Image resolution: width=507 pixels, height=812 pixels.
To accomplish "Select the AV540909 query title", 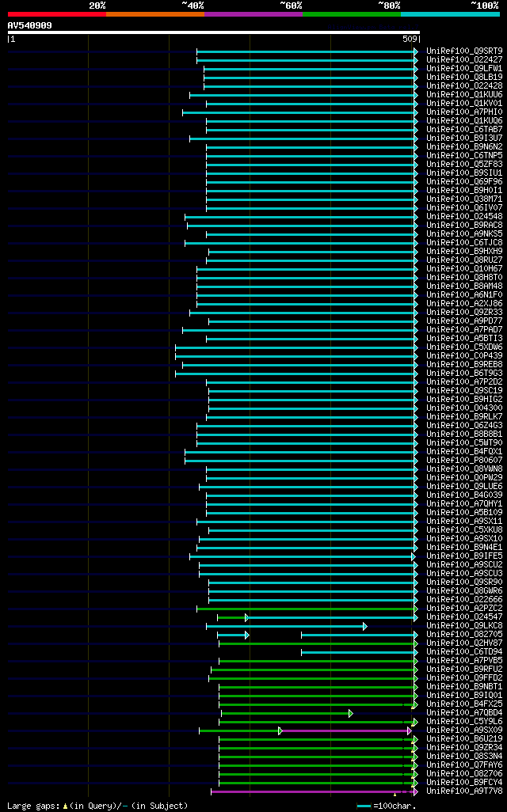I will click(29, 25).
